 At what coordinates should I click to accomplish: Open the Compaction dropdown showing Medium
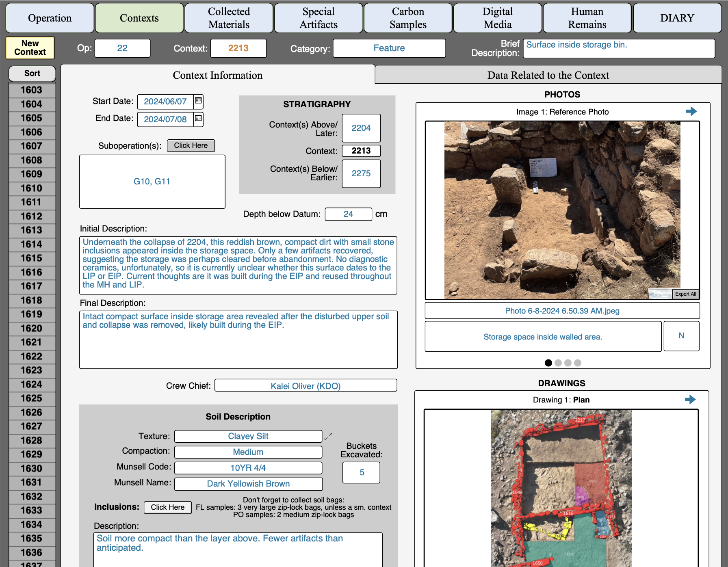(x=248, y=452)
